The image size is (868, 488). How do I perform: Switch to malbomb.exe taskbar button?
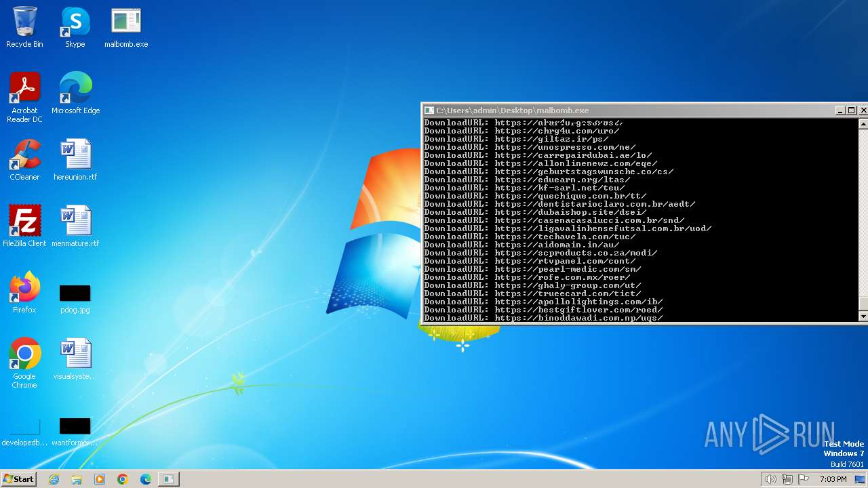click(x=168, y=479)
